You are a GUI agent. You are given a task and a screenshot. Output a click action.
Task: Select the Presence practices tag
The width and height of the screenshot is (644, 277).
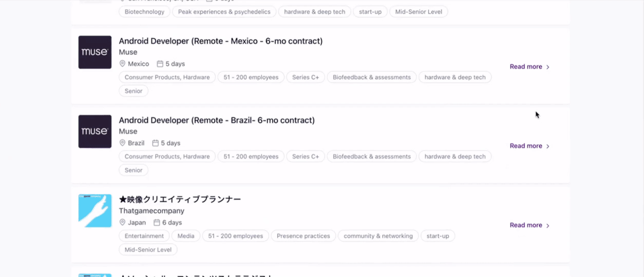pyautogui.click(x=304, y=236)
